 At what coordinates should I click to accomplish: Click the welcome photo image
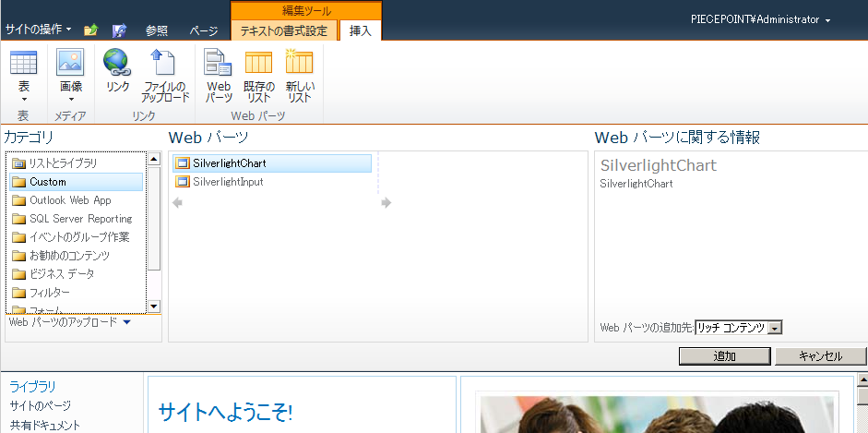click(657, 415)
